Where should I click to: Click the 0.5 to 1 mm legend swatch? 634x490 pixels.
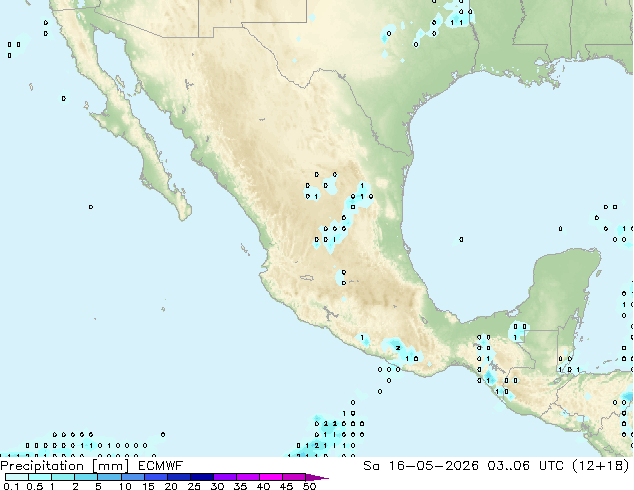[x=40, y=477]
